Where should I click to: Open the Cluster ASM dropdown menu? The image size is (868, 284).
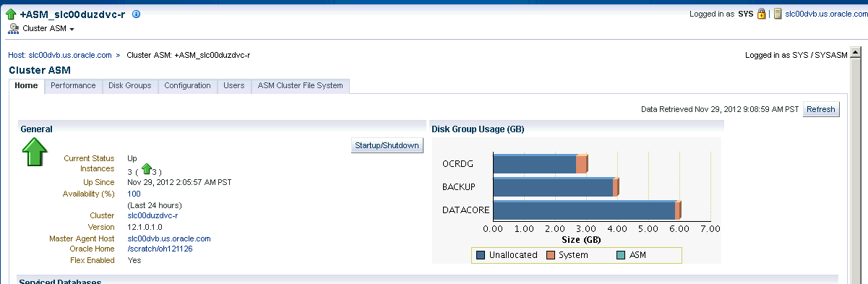tap(48, 29)
